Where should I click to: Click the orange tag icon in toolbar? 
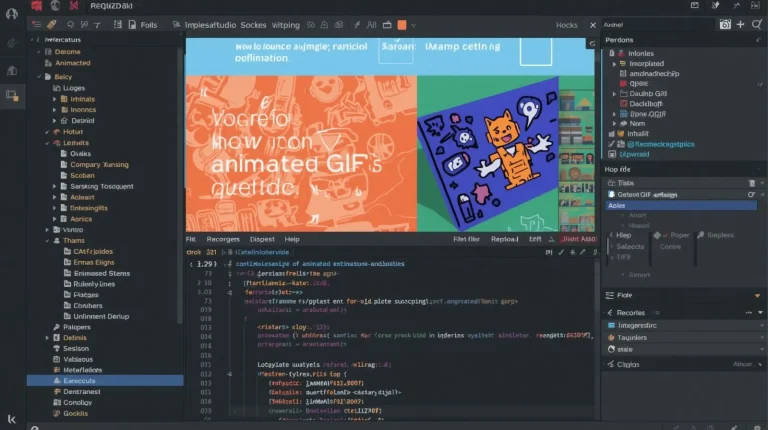click(x=51, y=24)
